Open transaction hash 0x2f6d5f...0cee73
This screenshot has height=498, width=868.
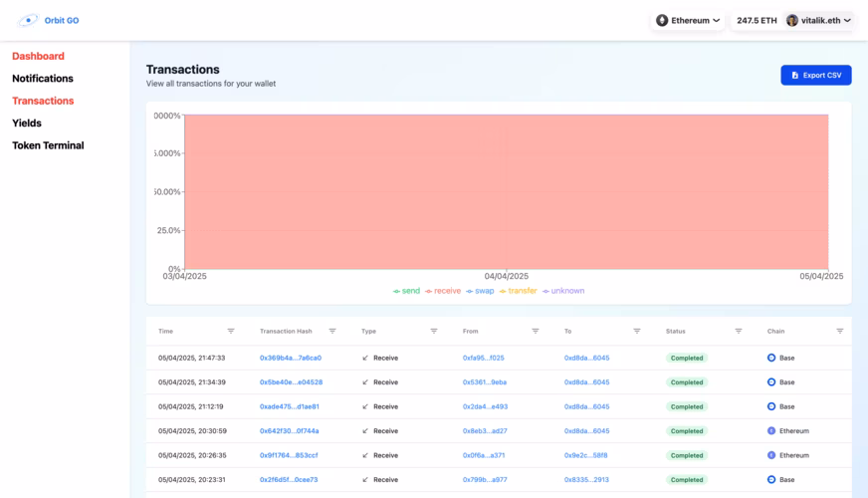[x=289, y=480]
